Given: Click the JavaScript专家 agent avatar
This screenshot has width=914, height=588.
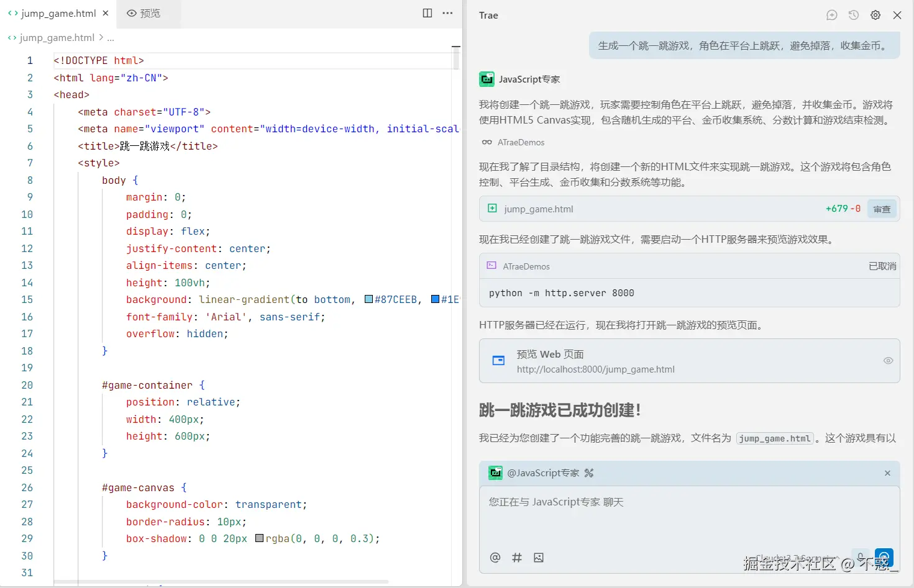Looking at the screenshot, I should (x=487, y=79).
